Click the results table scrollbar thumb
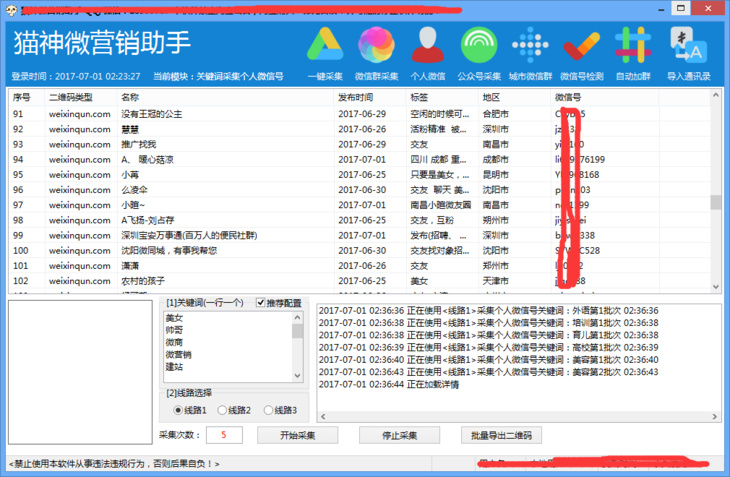This screenshot has width=730, height=477. coord(716,202)
